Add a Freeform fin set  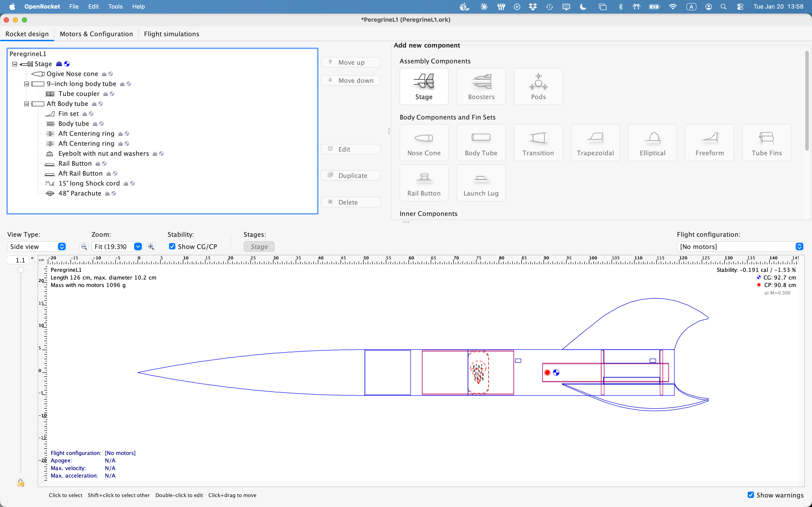click(709, 143)
